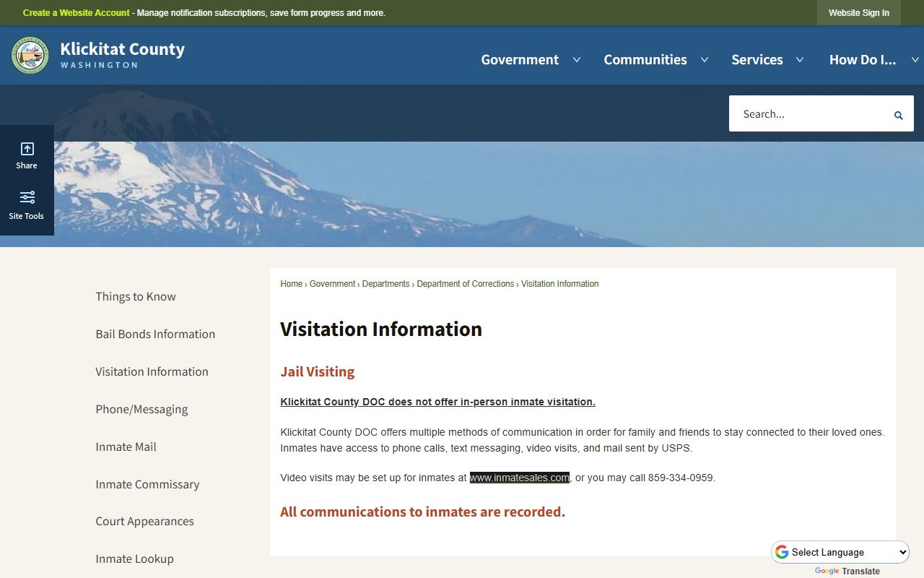Viewport: 924px width, 578px height.
Task: Click Create a Website Account link
Action: click(x=77, y=13)
